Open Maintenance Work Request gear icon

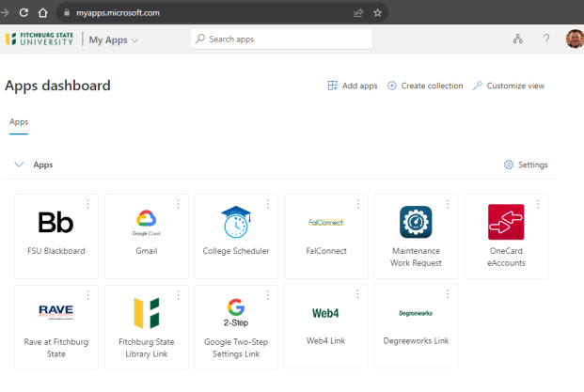pyautogui.click(x=416, y=222)
